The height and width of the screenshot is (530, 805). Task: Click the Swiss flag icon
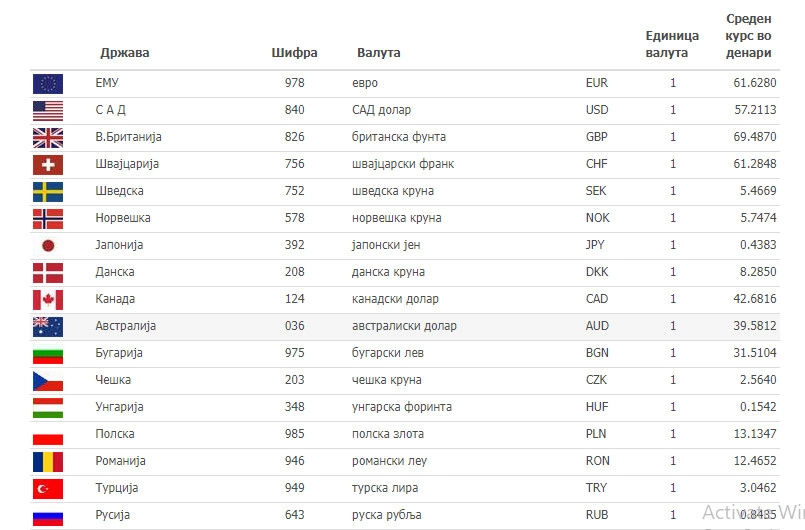click(x=47, y=164)
